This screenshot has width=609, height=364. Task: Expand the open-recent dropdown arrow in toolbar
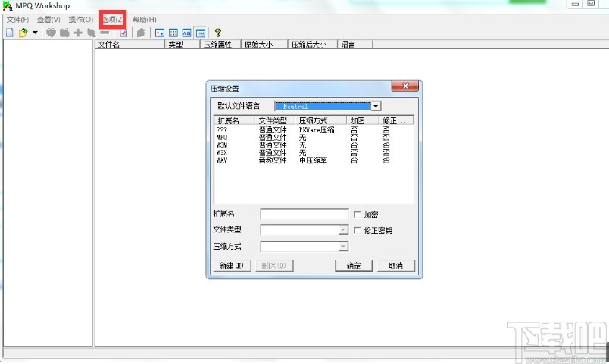(35, 33)
